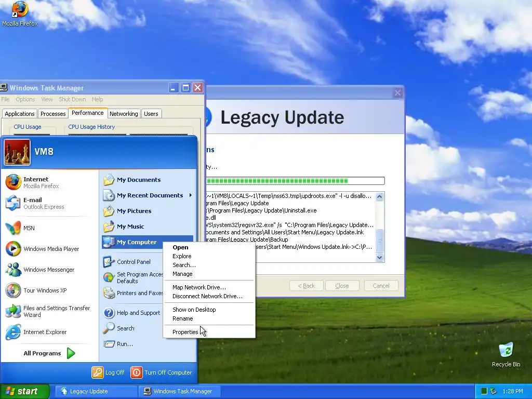532x399 pixels.
Task: Open Properties from the context menu
Action: 209,332
